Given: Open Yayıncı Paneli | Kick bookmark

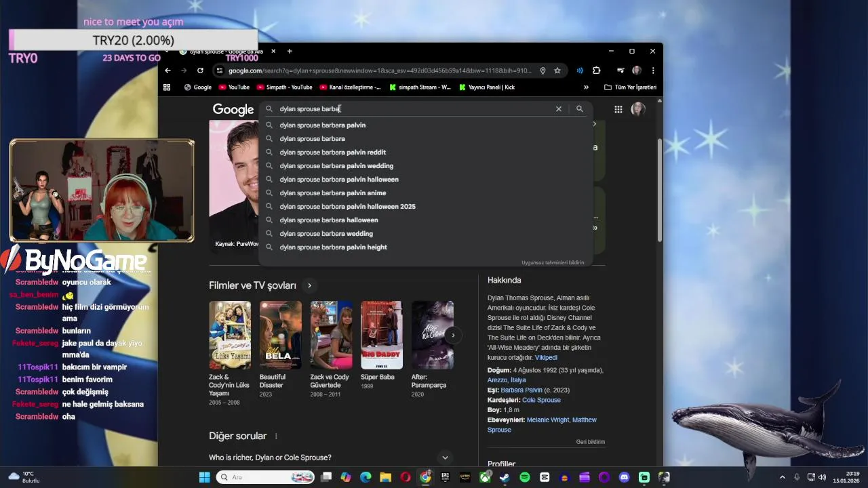Looking at the screenshot, I should coord(487,87).
